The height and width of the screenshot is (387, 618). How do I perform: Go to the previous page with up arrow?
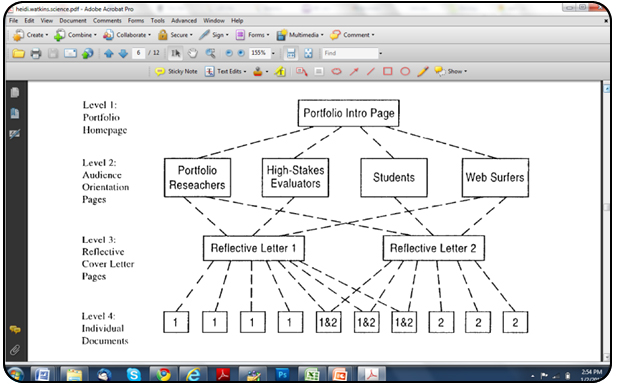[x=109, y=53]
